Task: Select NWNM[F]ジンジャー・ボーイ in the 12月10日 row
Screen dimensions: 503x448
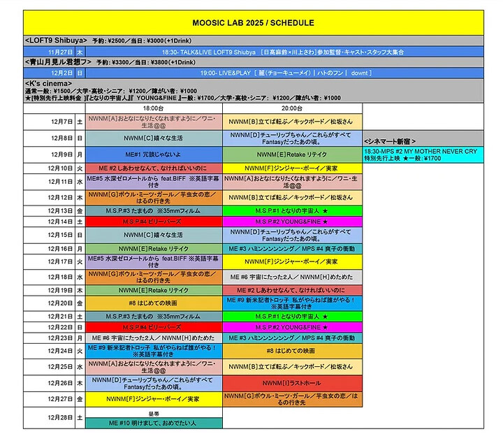Action: (x=292, y=168)
